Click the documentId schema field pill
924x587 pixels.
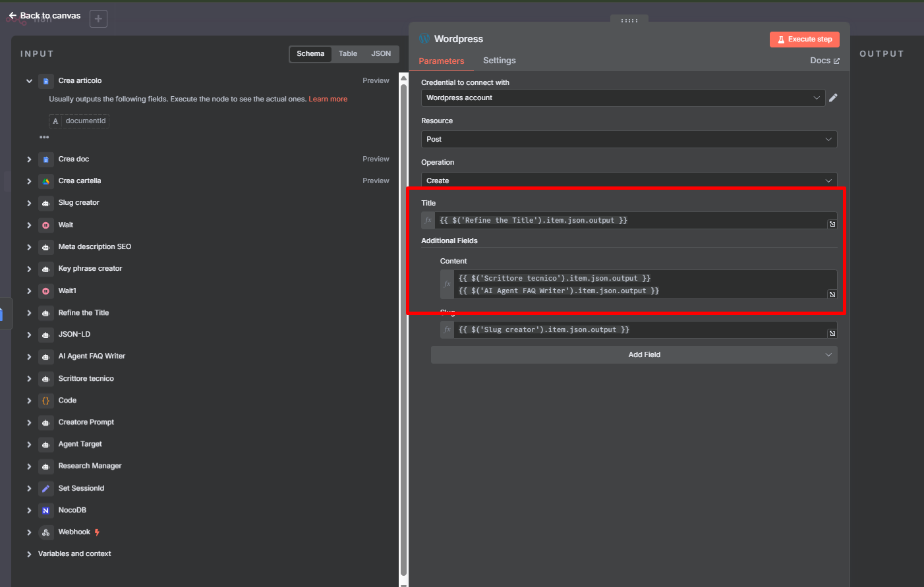coord(79,121)
